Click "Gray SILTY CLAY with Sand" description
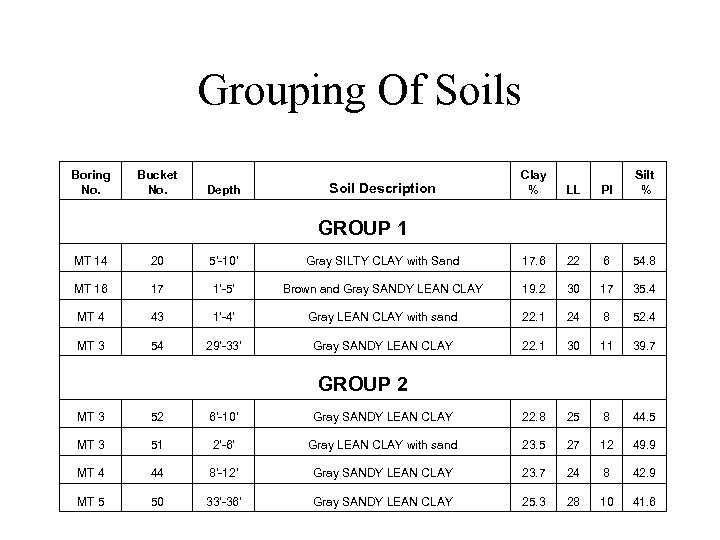The height and width of the screenshot is (540, 720). (383, 261)
